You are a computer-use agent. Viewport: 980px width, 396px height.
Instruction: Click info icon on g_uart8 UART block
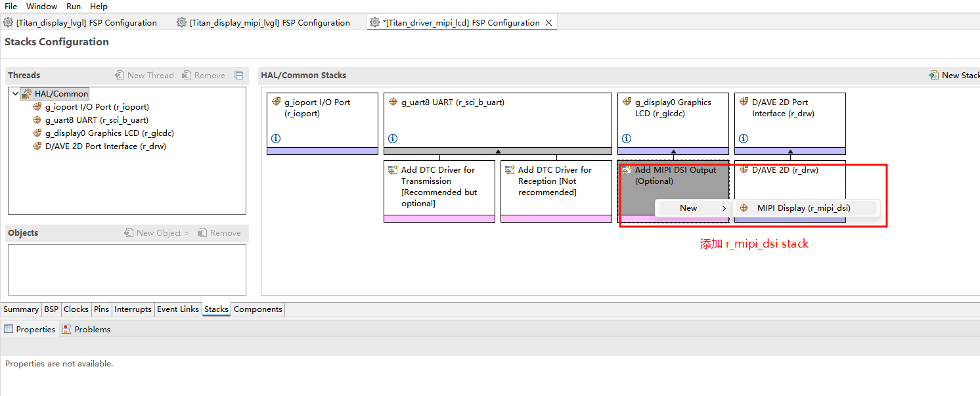(x=393, y=139)
